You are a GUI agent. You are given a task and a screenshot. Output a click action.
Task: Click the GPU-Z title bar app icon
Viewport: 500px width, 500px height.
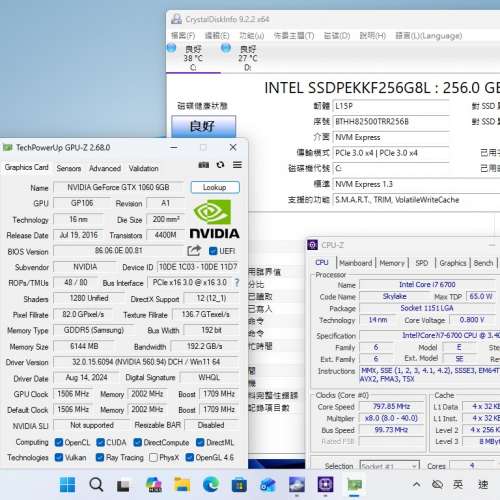pos(8,147)
